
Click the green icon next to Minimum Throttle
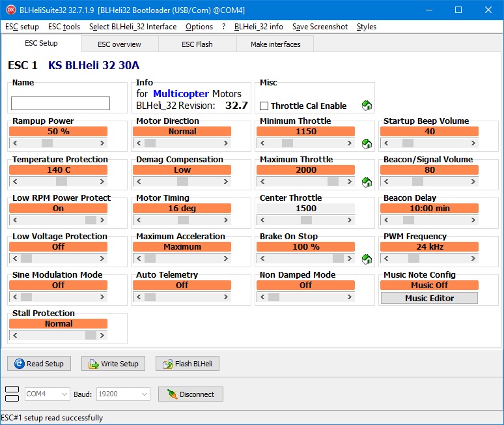coord(367,144)
